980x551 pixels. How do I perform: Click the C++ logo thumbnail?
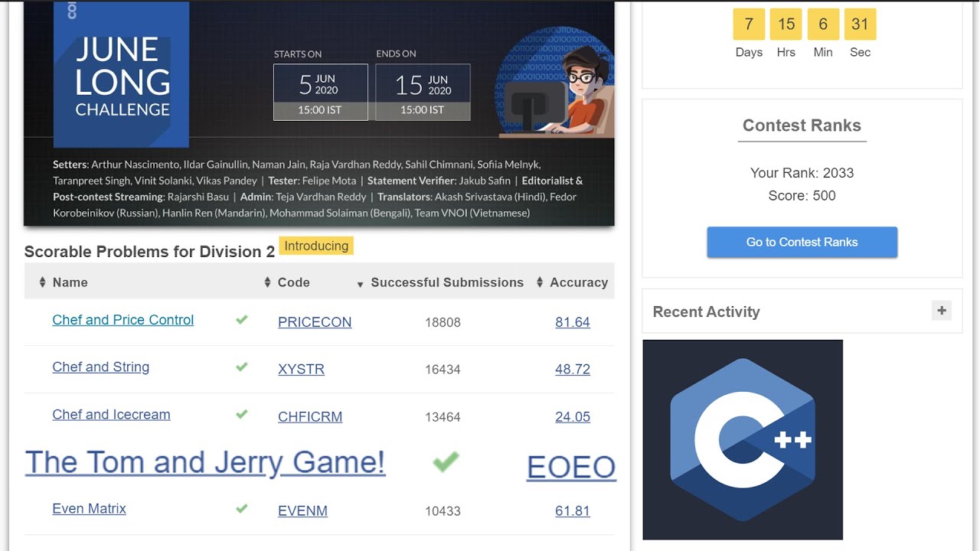point(742,440)
